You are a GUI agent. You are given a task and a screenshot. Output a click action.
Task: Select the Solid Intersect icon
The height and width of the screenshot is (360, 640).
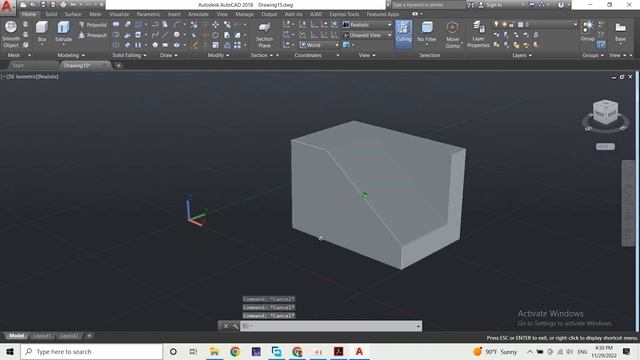116,45
